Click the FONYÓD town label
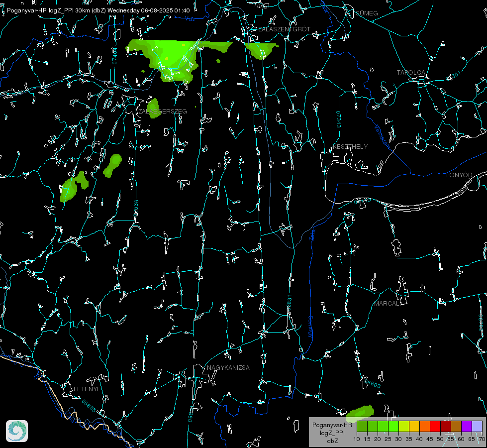Screen dimensions: 487x448 click(459, 175)
